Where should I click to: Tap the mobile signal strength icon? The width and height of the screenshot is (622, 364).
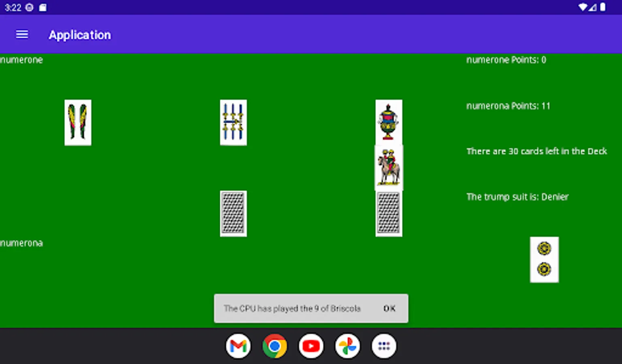(x=593, y=7)
